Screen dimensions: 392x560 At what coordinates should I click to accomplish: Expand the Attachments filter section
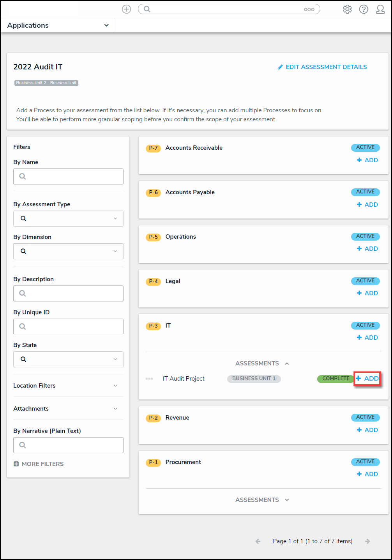(115, 409)
